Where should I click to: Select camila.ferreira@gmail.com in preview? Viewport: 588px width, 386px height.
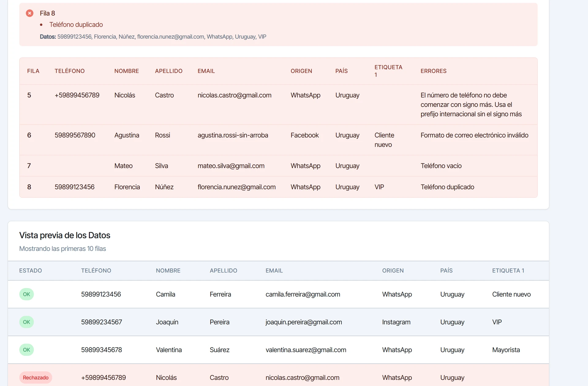303,294
